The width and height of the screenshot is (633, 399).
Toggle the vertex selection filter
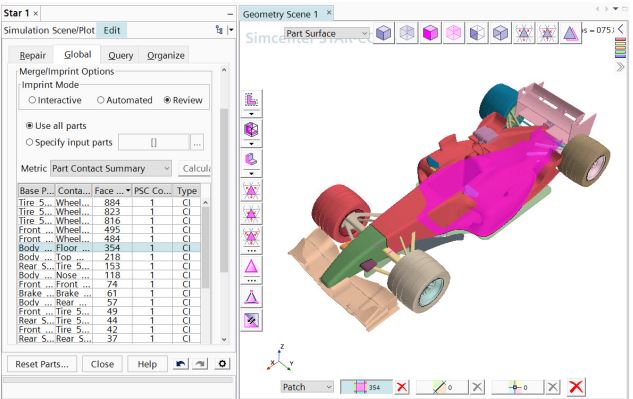pyautogui.click(x=518, y=387)
